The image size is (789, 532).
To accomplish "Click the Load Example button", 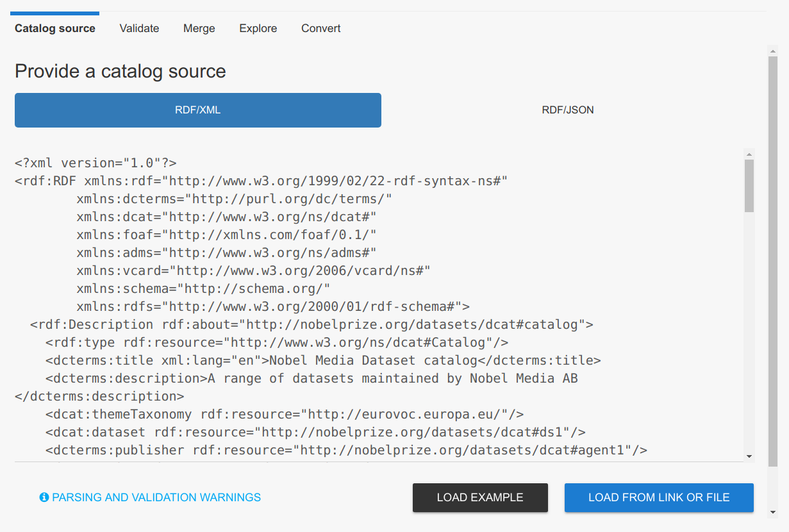I will click(480, 497).
